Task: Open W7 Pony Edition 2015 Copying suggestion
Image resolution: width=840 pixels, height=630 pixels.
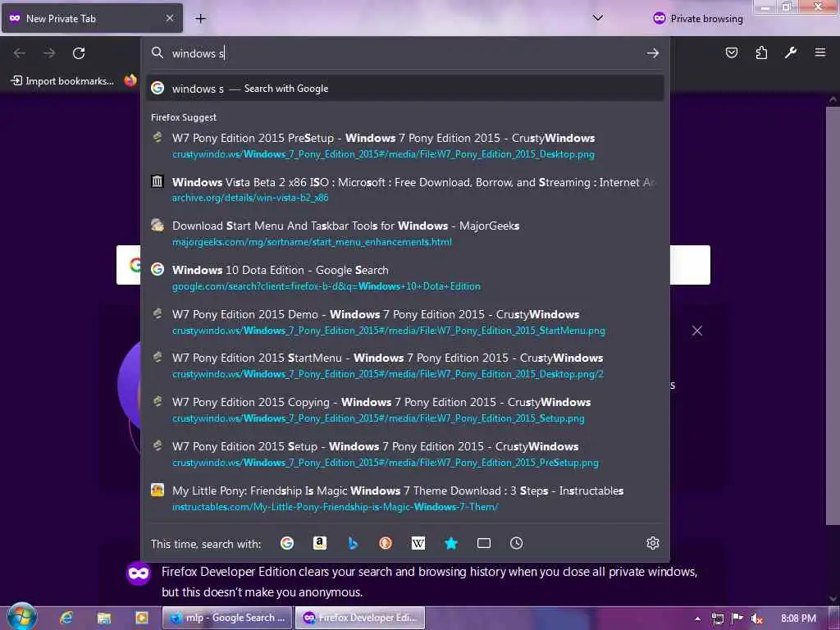Action: (405, 410)
